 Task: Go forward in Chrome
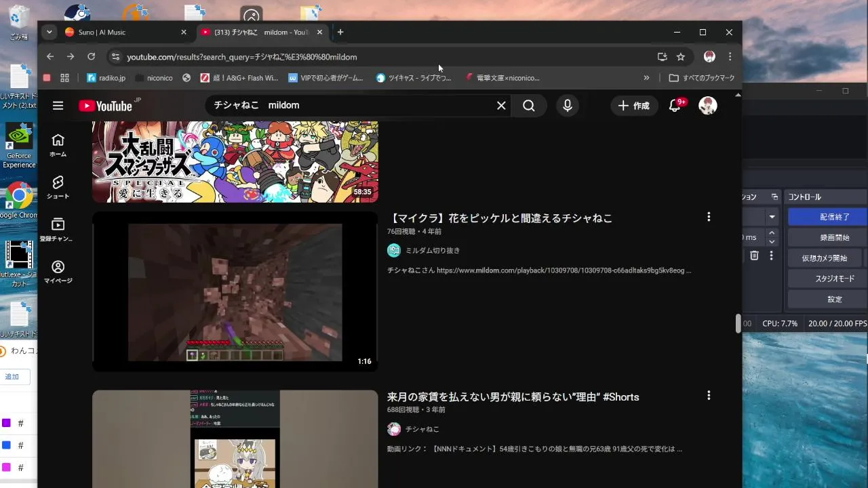click(71, 57)
